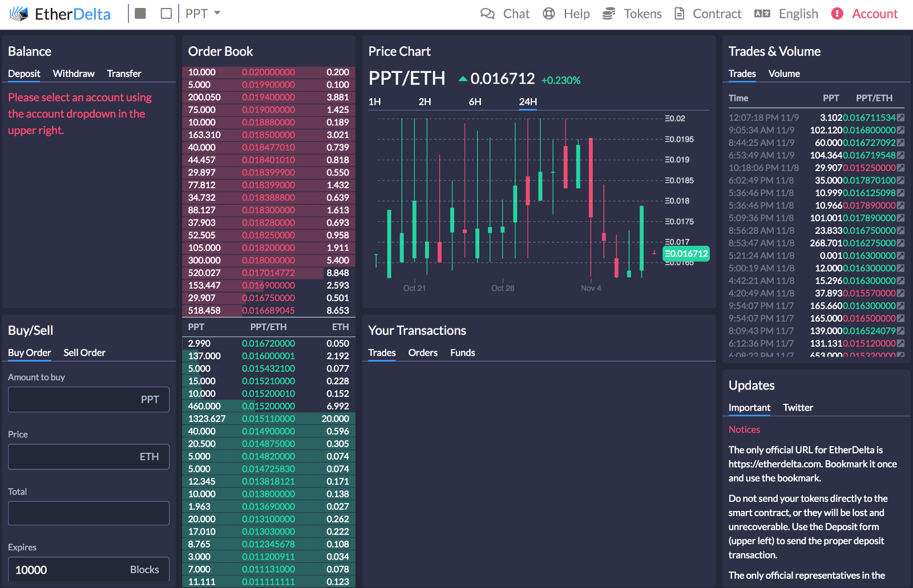Click the language icon beside English
Screen dimensions: 913x588
[762, 14]
